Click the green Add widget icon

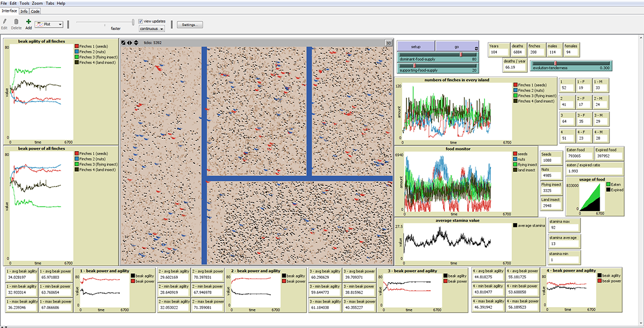28,21
